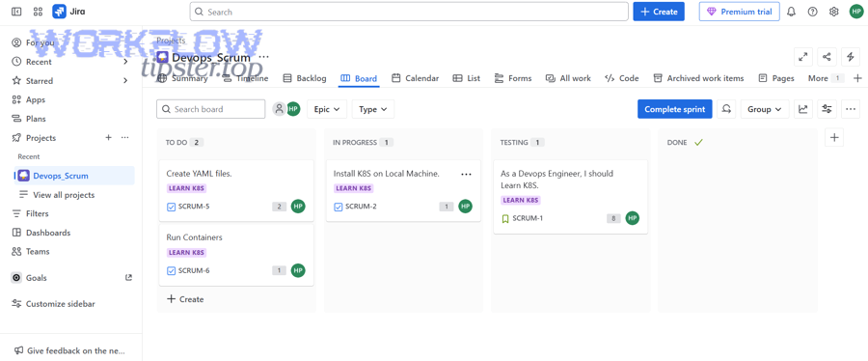
Task: Open the Archived work items tab
Action: [x=698, y=78]
